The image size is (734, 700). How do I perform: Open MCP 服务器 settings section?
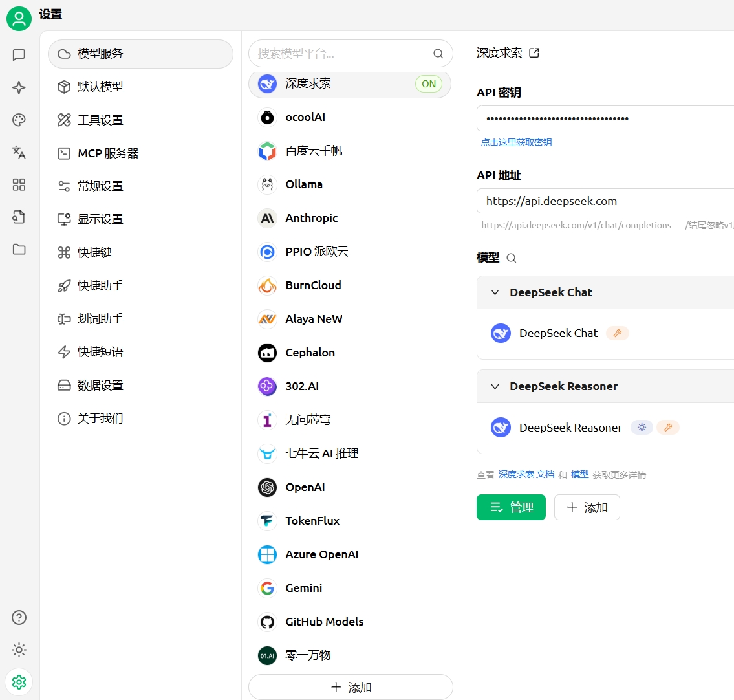point(140,153)
